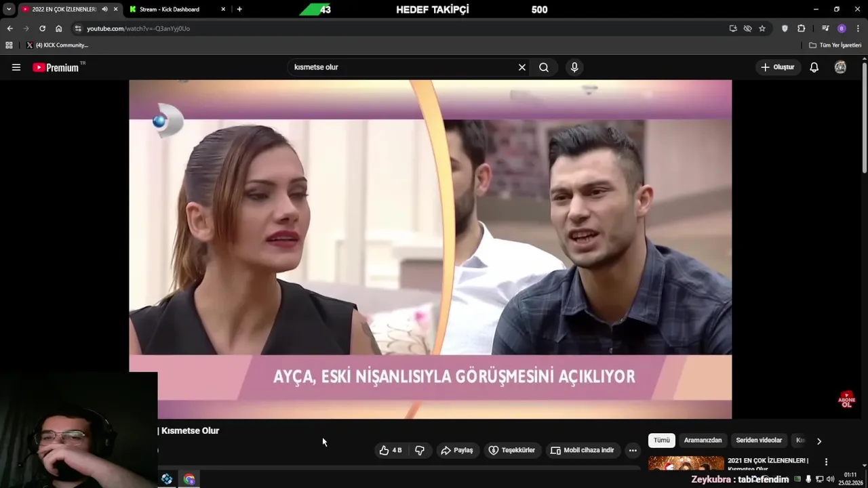Open the system volume tray icon
The width and height of the screenshot is (868, 488).
pyautogui.click(x=830, y=479)
